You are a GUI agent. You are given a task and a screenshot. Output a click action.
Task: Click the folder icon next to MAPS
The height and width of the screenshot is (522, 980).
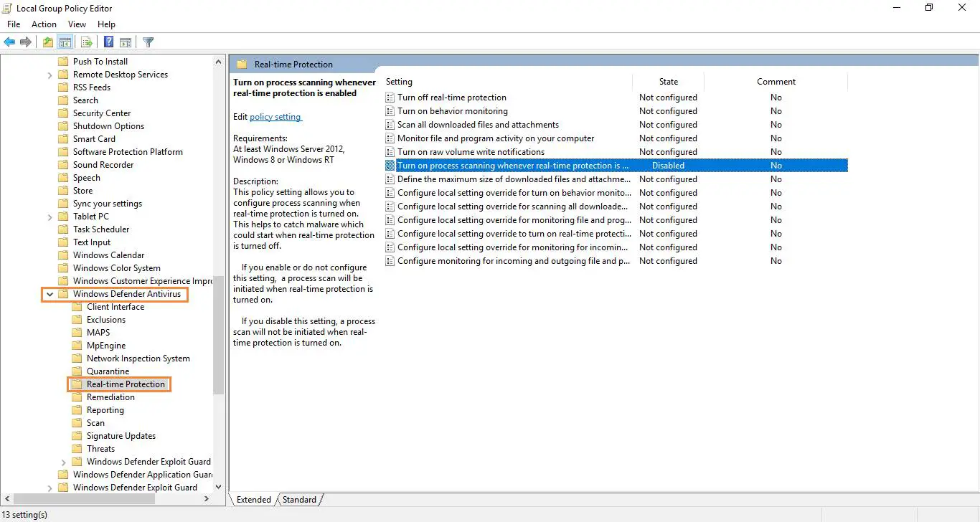[x=77, y=333]
